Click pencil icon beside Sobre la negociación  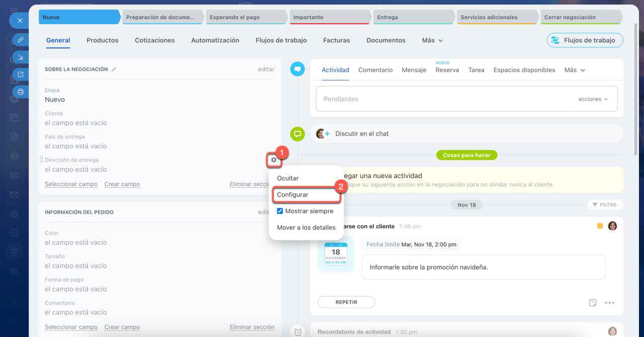114,69
